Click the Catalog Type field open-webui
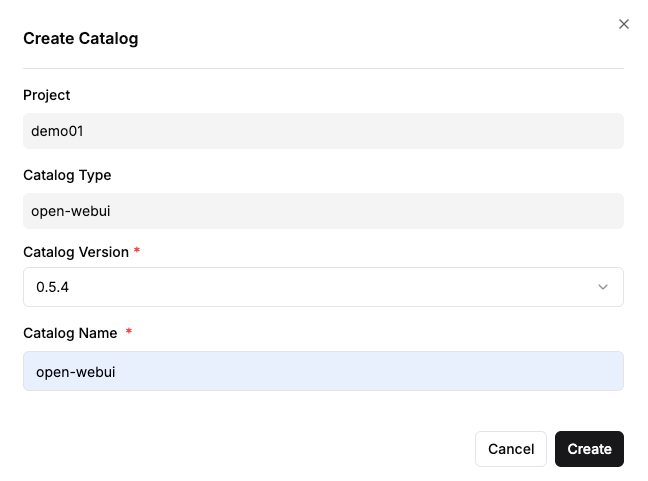Viewport: 648px width, 481px height. click(323, 211)
